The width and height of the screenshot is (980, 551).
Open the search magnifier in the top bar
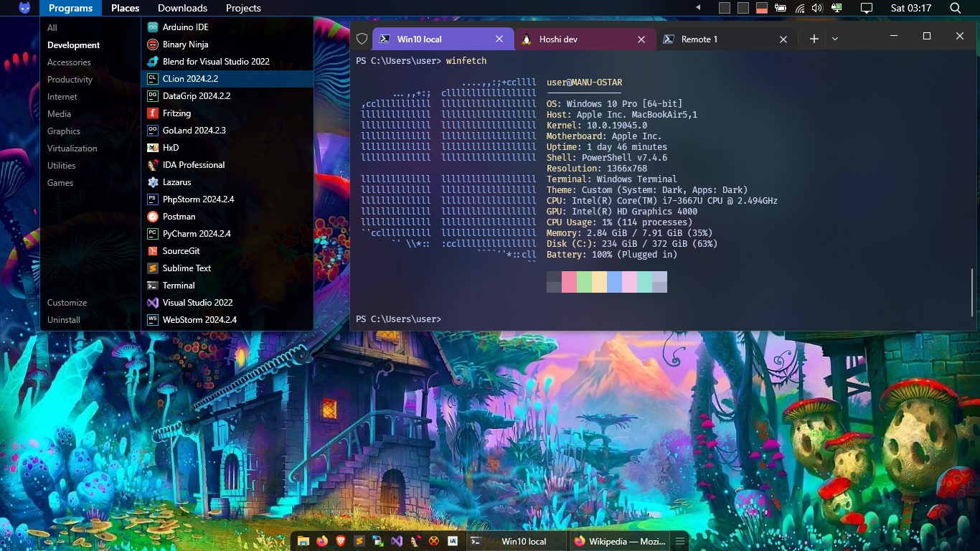[x=955, y=8]
